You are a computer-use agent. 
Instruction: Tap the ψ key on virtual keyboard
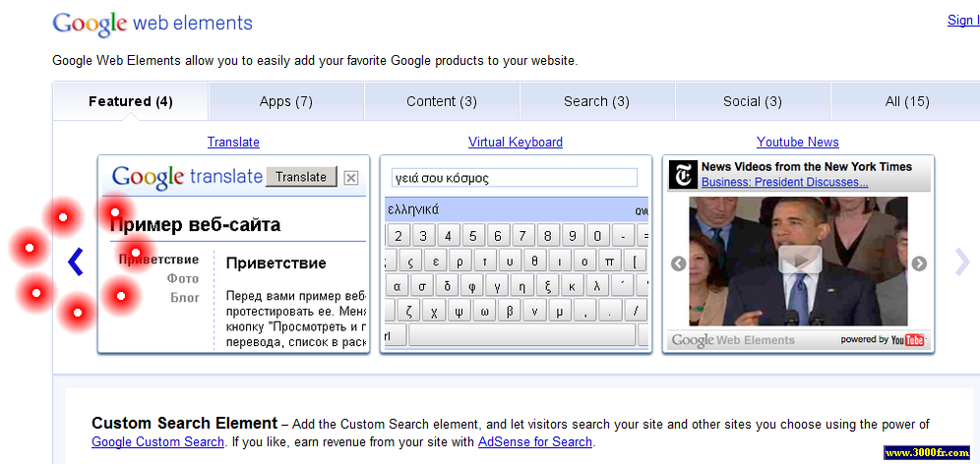[459, 311]
